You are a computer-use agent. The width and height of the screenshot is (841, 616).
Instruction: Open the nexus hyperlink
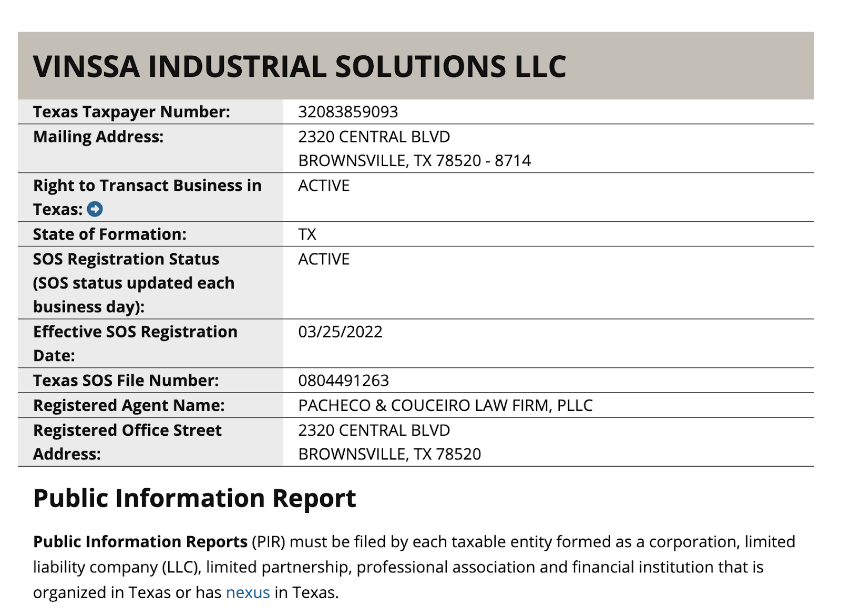(248, 592)
